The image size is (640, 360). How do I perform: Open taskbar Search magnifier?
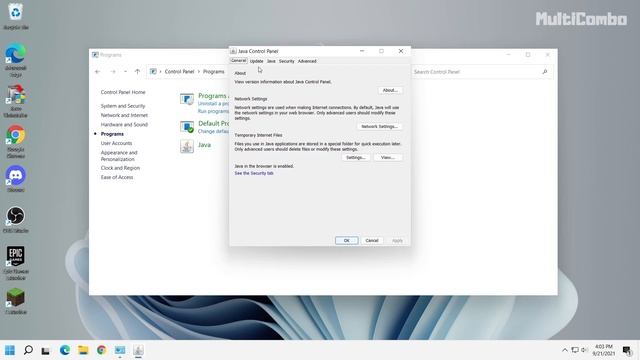coord(28,350)
